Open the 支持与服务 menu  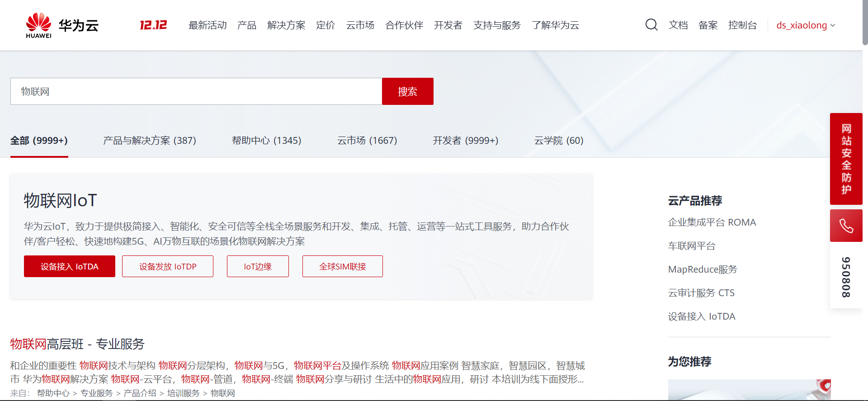(497, 25)
